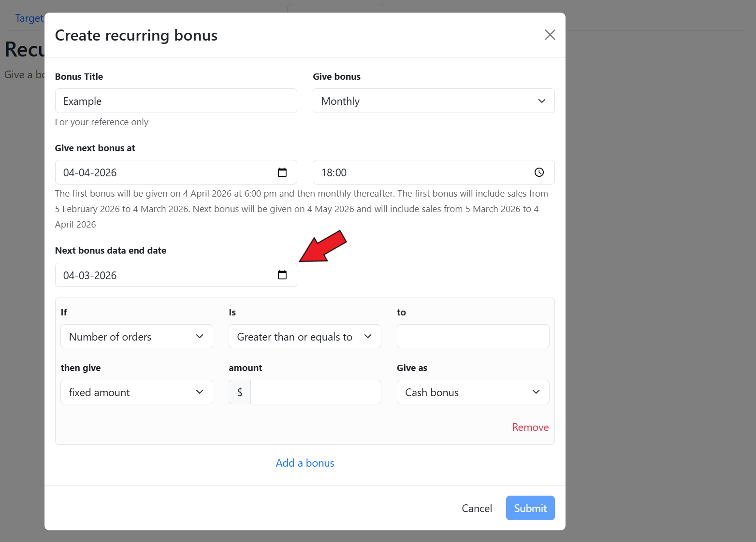Screen dimensions: 756x542
Task: Click the Add a bonus link
Action: pyautogui.click(x=305, y=463)
